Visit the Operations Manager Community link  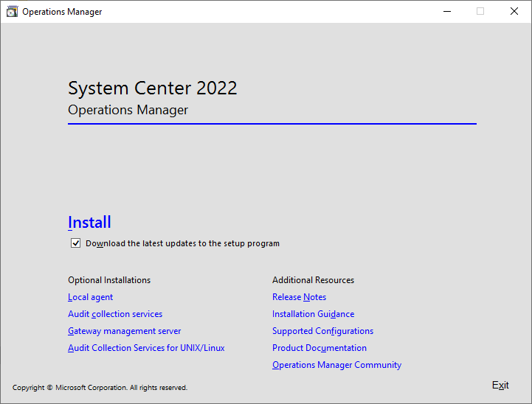click(336, 365)
